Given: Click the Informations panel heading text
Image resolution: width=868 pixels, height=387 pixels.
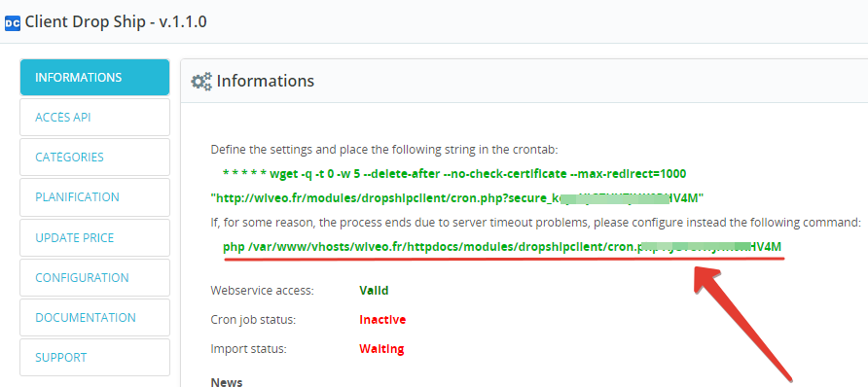Looking at the screenshot, I should coord(265,81).
